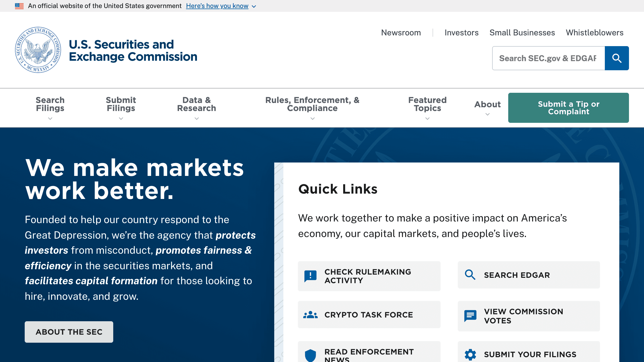Expand the Featured Topics chevron
Screen dimensions: 644x362
click(427, 119)
